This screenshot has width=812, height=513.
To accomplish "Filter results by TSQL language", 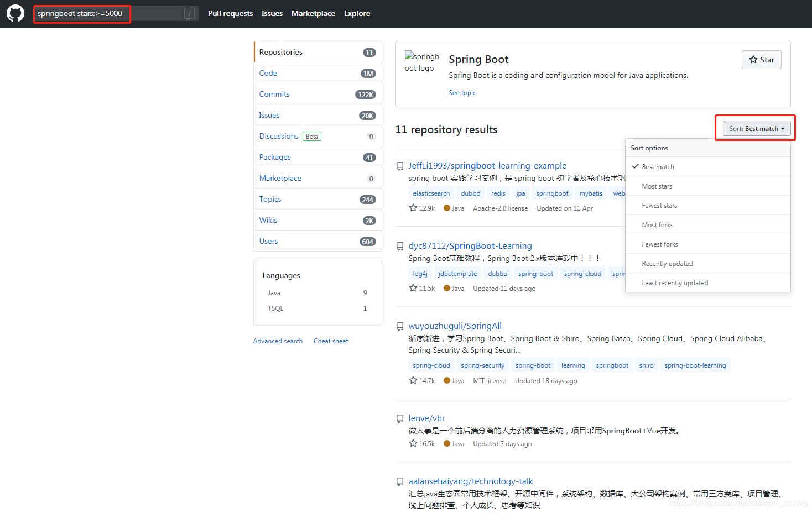I will point(317,308).
